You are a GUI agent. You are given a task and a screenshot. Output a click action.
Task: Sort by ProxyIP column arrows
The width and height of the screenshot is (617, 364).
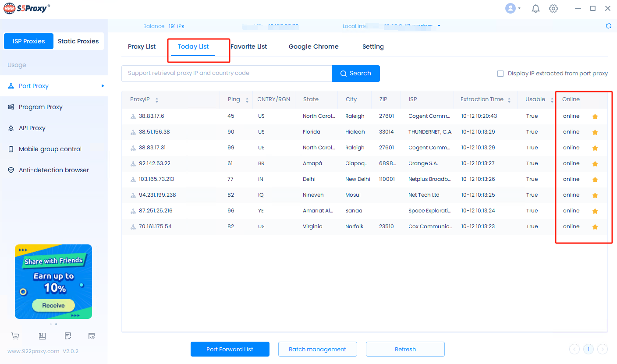tap(157, 100)
